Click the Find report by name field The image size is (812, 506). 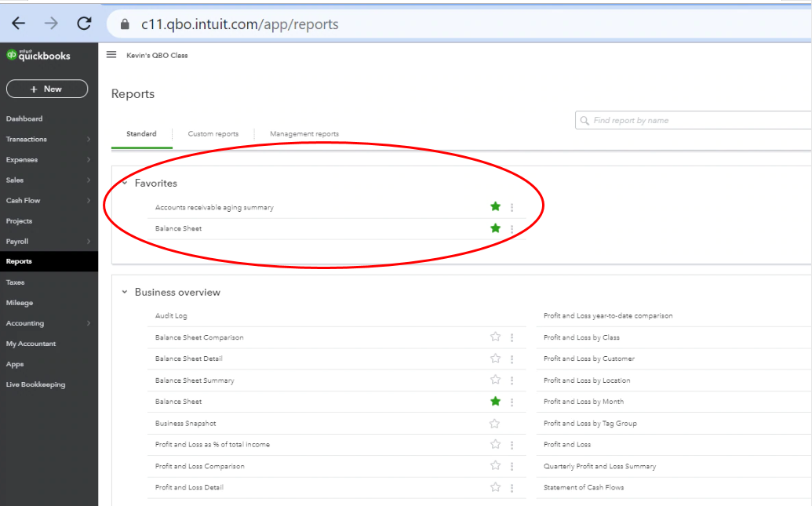(694, 120)
